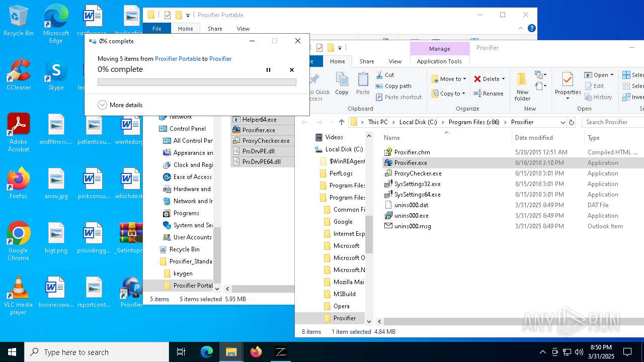This screenshot has width=644, height=362.
Task: Select Google folder in tree
Action: tap(343, 222)
